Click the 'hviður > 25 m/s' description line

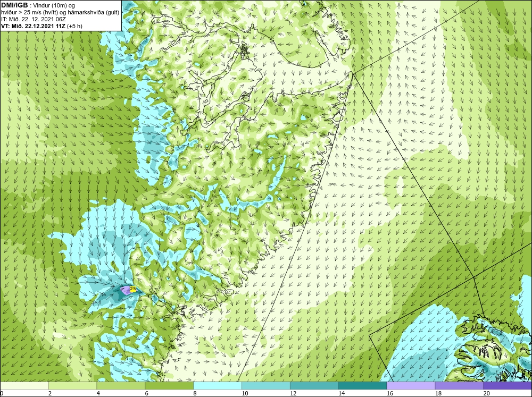pyautogui.click(x=60, y=12)
